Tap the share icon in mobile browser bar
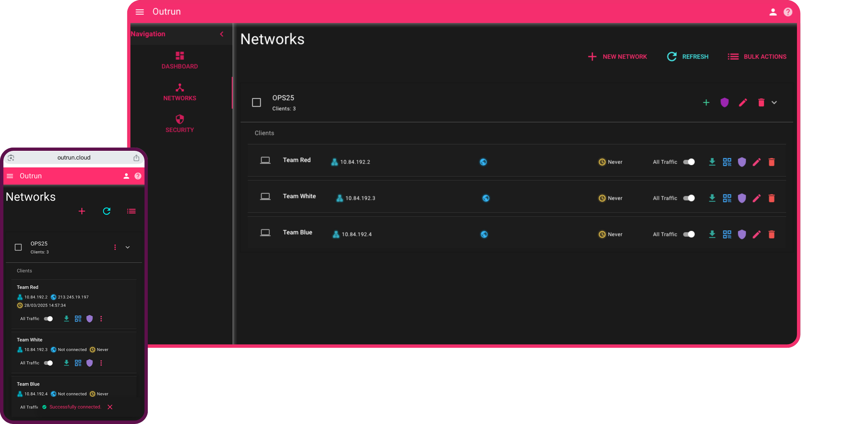This screenshot has height=424, width=868. tap(136, 157)
